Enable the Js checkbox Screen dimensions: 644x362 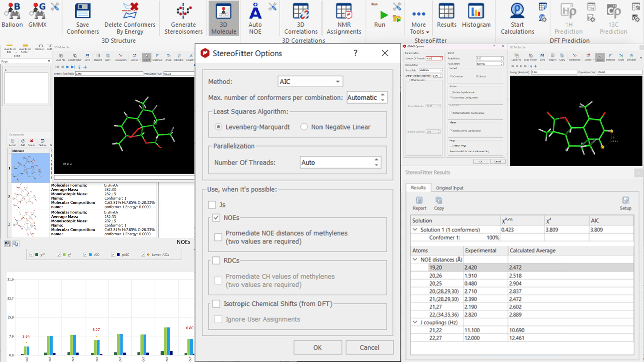pyautogui.click(x=213, y=205)
